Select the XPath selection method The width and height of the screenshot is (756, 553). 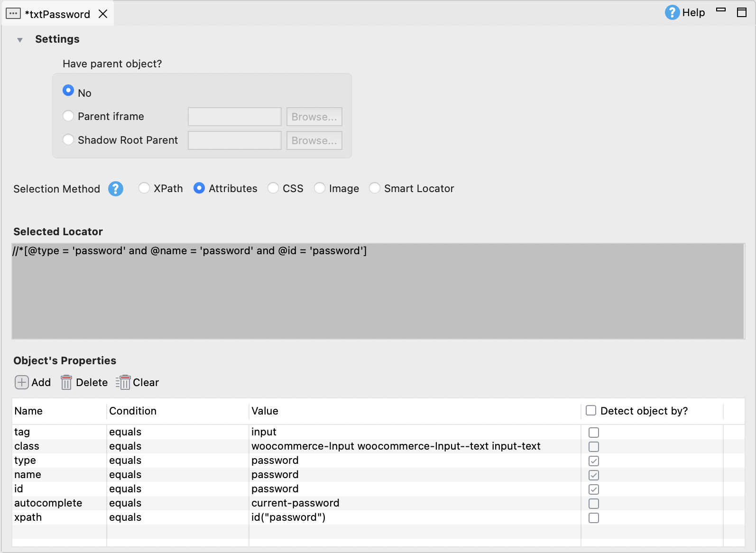pyautogui.click(x=144, y=188)
